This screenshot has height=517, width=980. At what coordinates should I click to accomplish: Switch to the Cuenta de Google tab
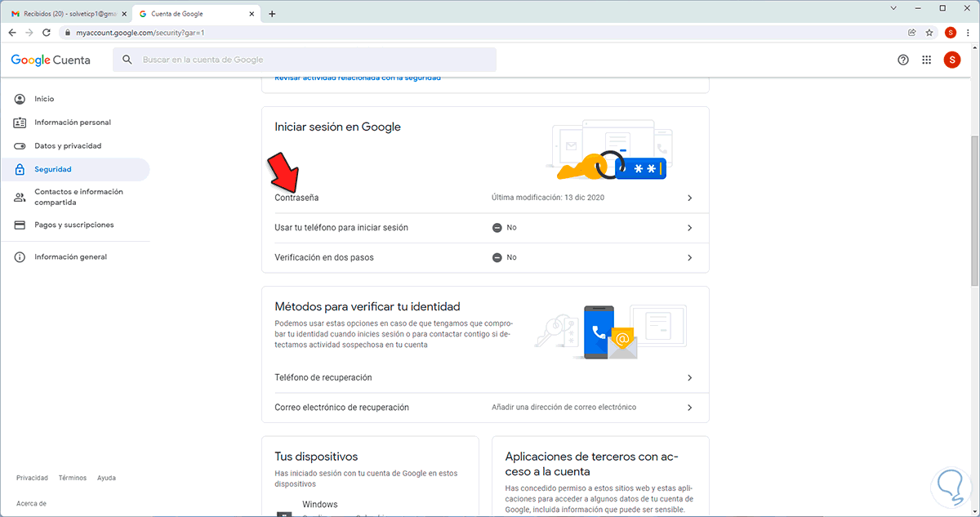[197, 14]
